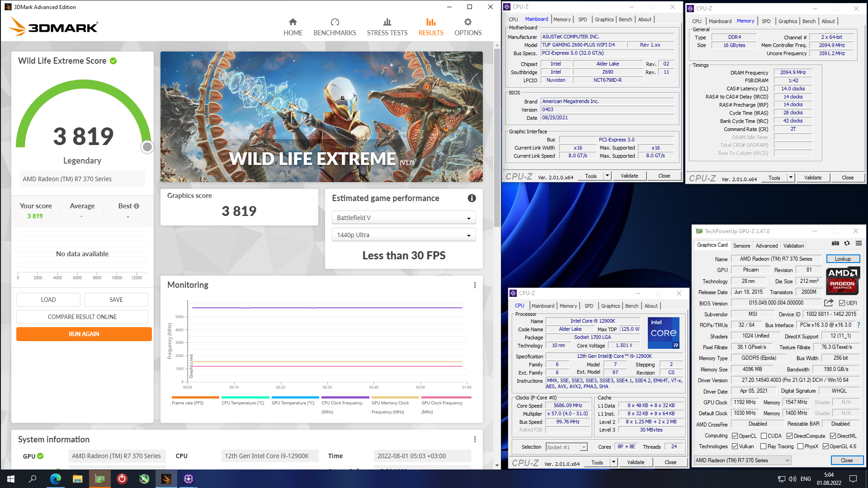Toggle the CUDA checkbox
868x488 pixels.
coord(764,436)
